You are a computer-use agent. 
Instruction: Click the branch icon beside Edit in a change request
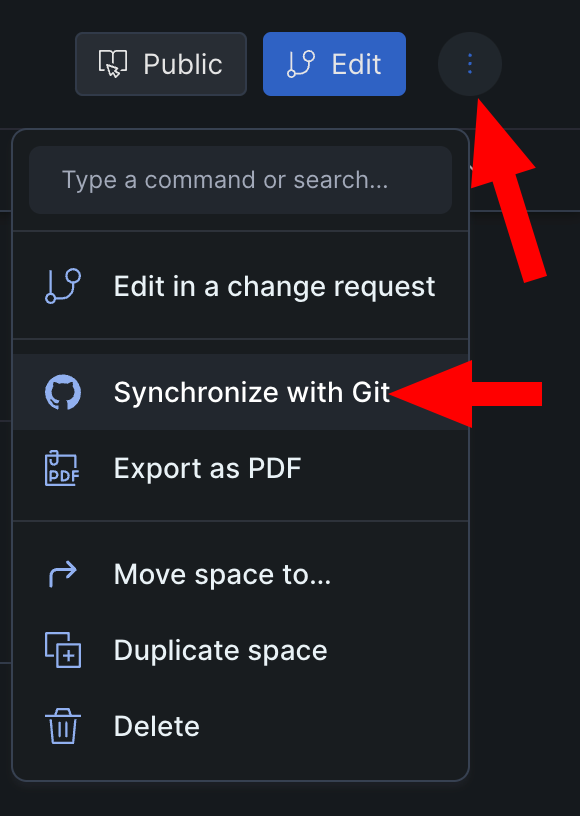point(61,286)
